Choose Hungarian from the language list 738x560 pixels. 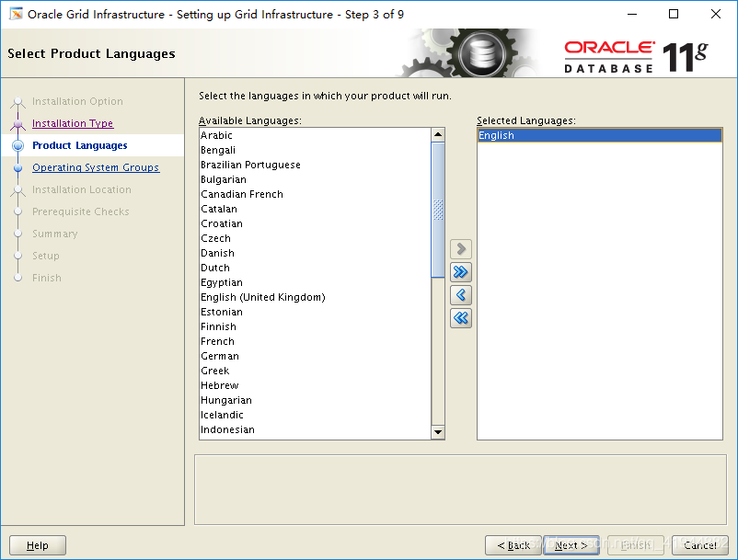[315, 400]
